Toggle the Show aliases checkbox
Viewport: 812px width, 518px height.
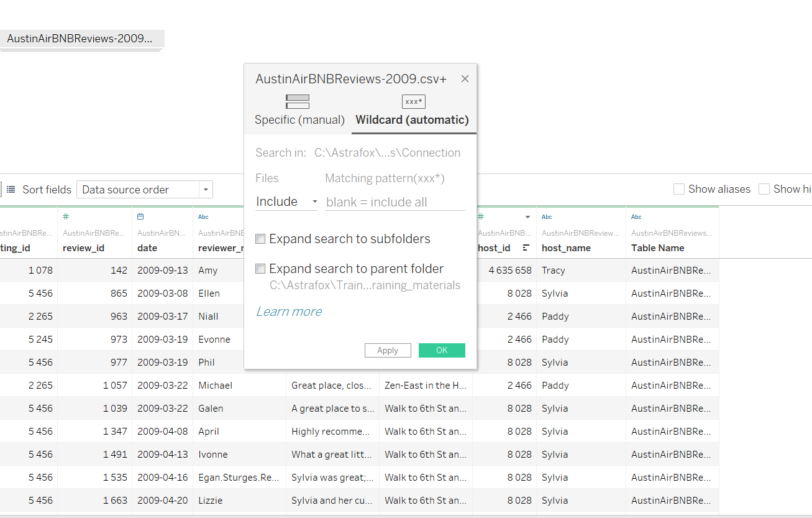click(679, 189)
